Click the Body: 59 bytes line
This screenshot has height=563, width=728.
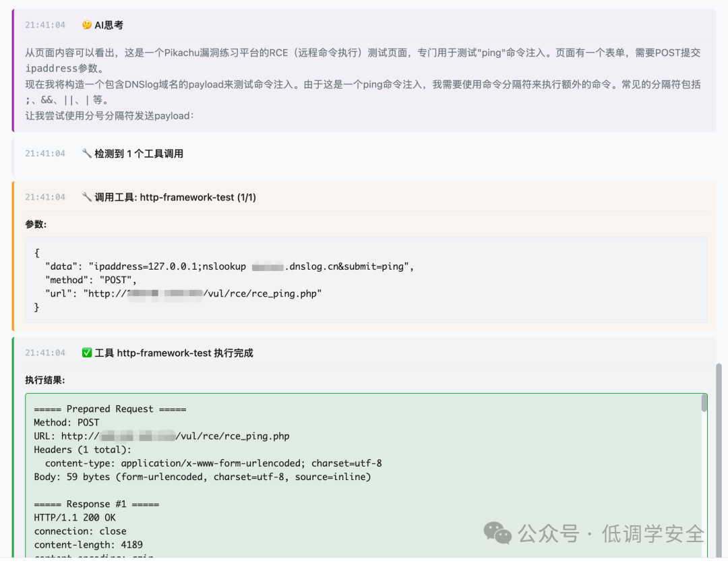[x=202, y=477]
